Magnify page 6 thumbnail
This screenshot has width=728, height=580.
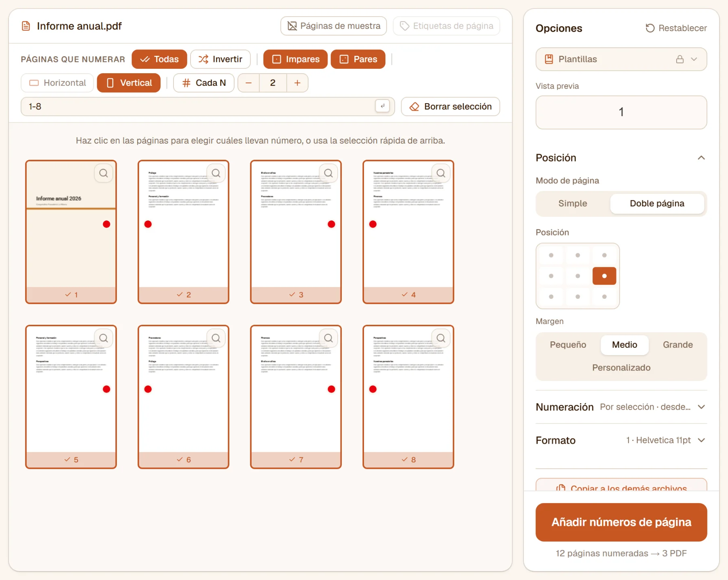(216, 338)
